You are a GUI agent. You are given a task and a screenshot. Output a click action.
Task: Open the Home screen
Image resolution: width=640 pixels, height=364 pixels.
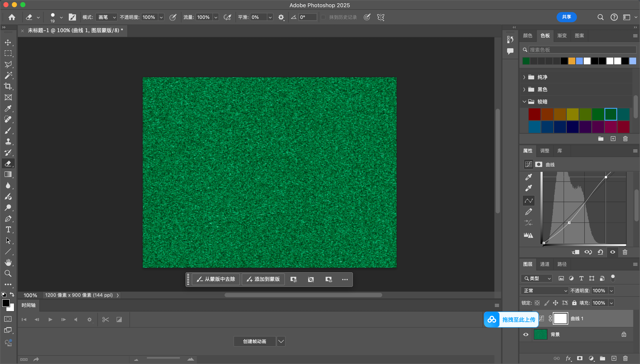pyautogui.click(x=12, y=17)
